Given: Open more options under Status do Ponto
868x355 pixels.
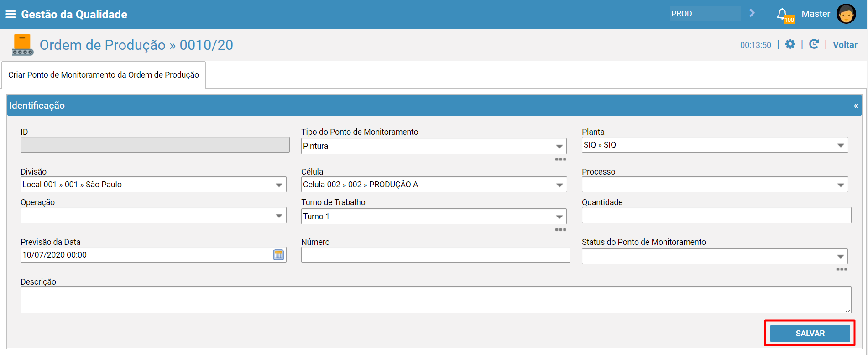Looking at the screenshot, I should click(842, 270).
